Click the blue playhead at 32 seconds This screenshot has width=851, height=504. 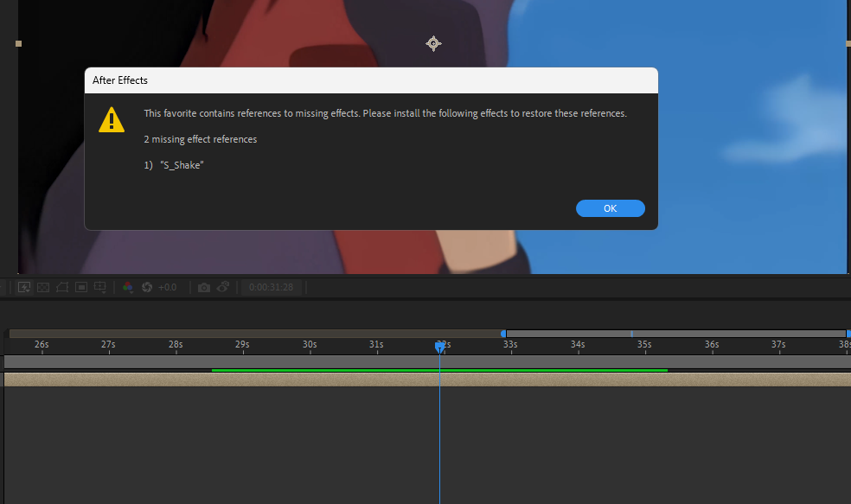pos(440,345)
